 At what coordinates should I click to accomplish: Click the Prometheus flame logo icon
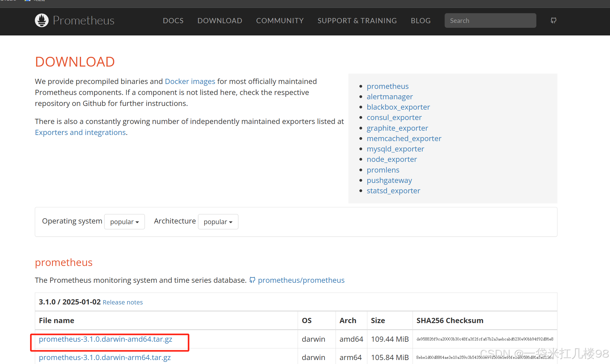pyautogui.click(x=42, y=20)
